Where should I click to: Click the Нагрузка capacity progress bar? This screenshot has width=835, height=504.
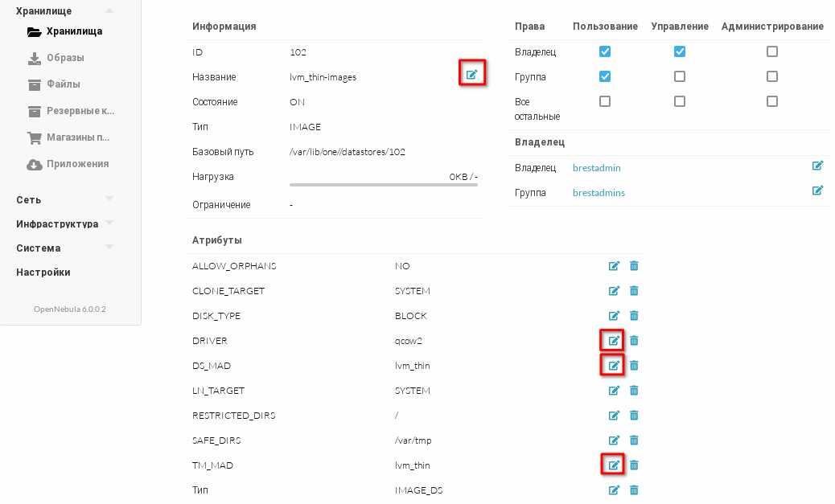click(x=383, y=184)
